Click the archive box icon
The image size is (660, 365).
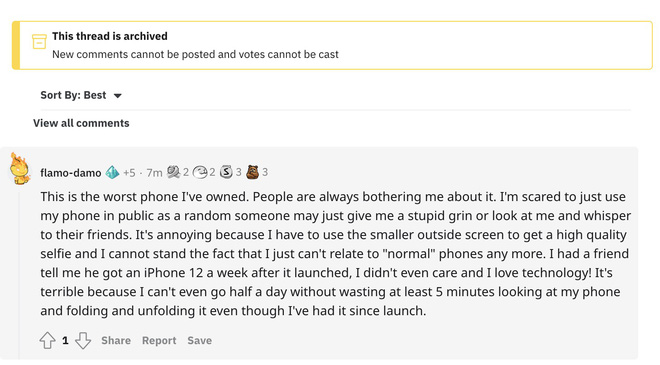click(x=39, y=42)
